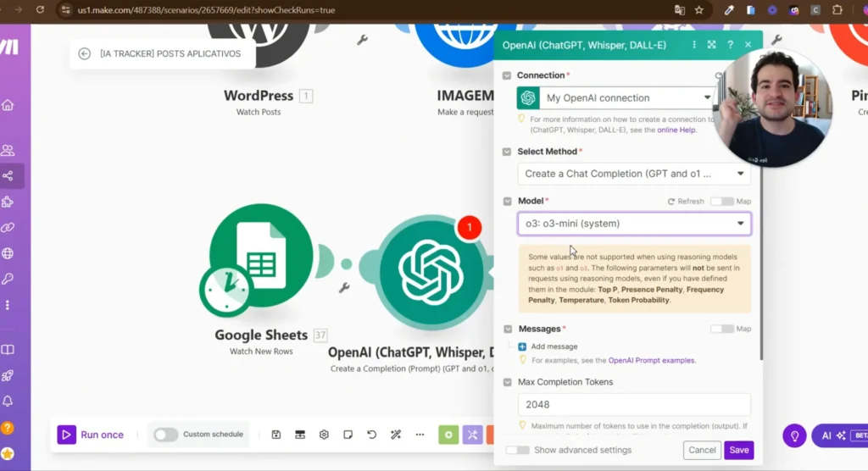Open Home in Make sidebar
The height and width of the screenshot is (471, 868).
point(8,104)
